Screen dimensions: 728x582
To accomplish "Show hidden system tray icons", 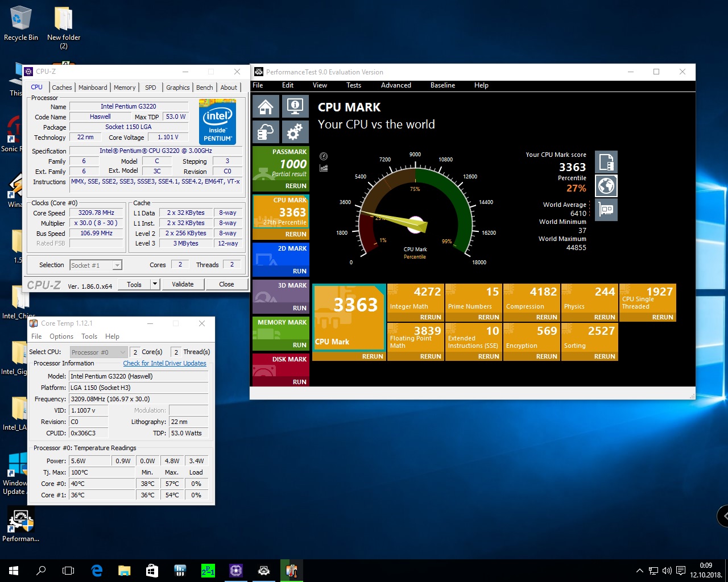I will 640,570.
